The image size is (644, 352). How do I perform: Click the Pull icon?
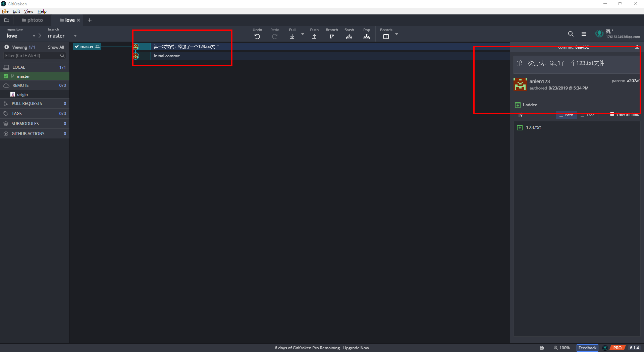click(x=292, y=37)
